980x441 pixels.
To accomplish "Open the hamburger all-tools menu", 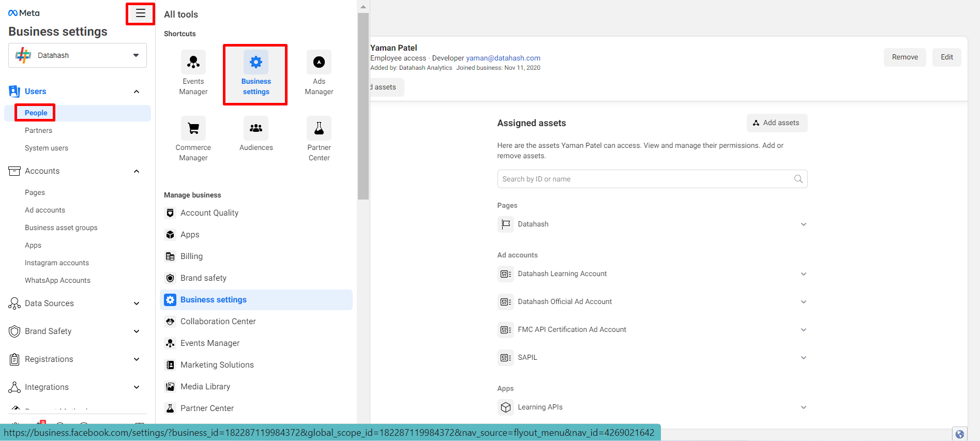I will pos(140,14).
